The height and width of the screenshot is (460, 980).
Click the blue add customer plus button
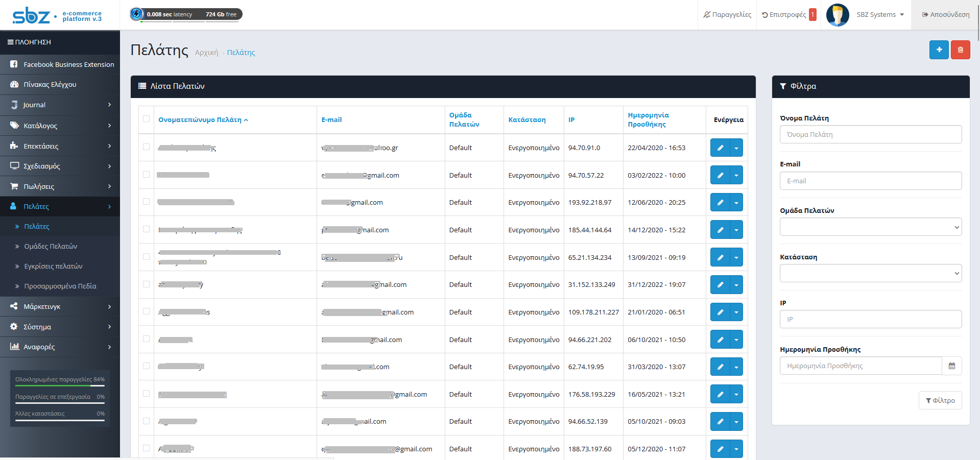(939, 50)
